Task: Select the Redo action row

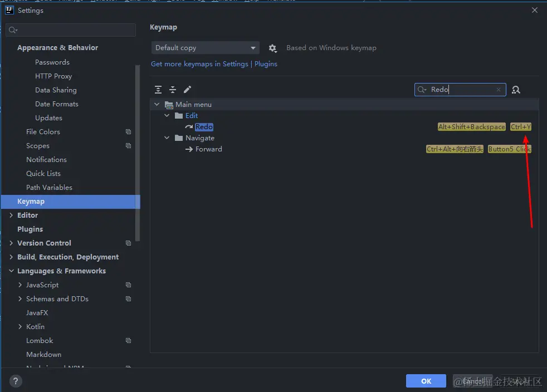Action: tap(344, 127)
